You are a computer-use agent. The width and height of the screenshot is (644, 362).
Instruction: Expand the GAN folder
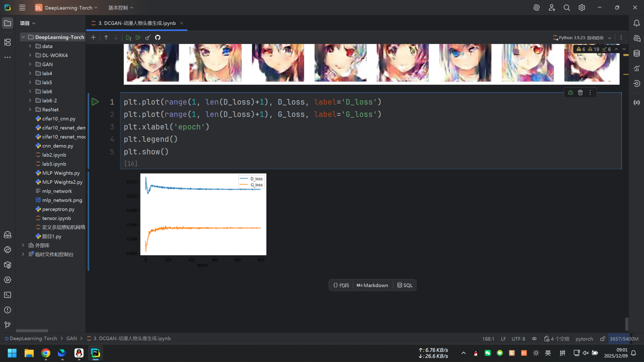pyautogui.click(x=30, y=64)
